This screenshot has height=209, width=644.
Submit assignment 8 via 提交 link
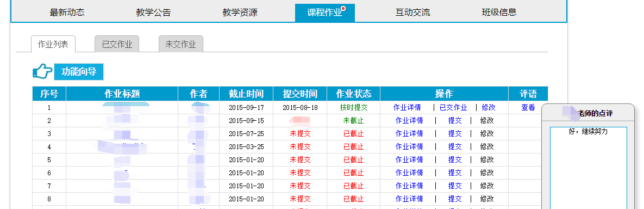455,199
